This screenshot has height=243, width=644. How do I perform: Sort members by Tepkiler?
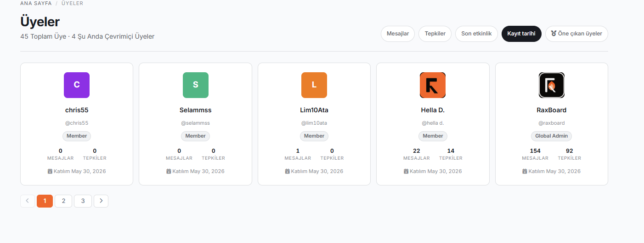pos(435,34)
